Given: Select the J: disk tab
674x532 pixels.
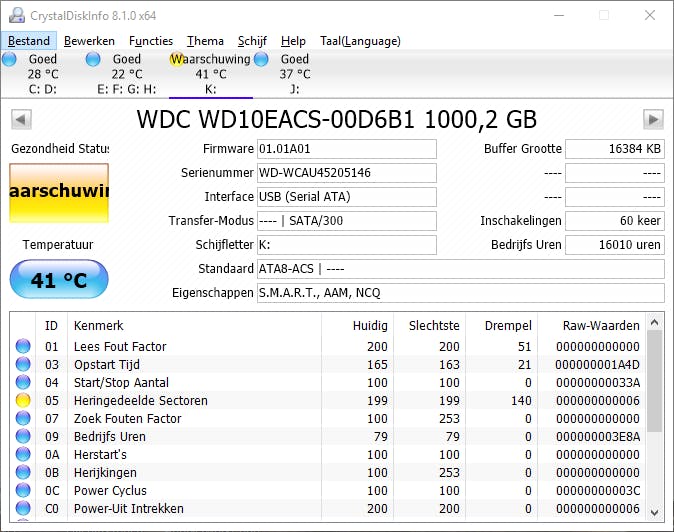Looking at the screenshot, I should (294, 74).
